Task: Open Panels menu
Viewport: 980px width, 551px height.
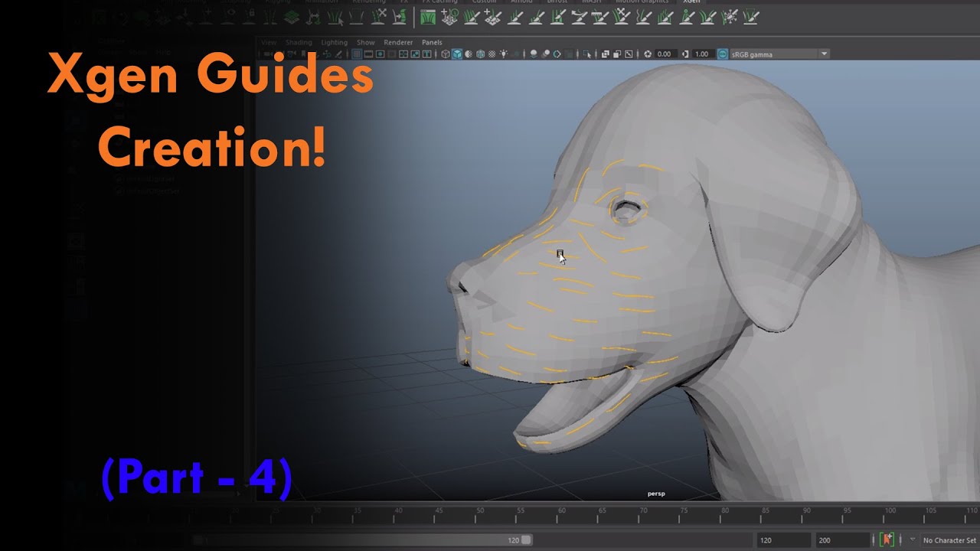Action: point(432,43)
